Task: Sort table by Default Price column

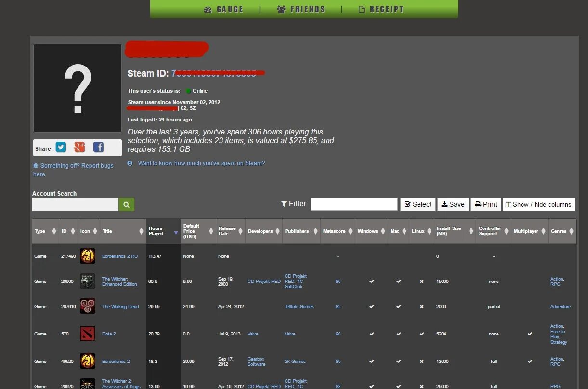Action: coord(198,231)
